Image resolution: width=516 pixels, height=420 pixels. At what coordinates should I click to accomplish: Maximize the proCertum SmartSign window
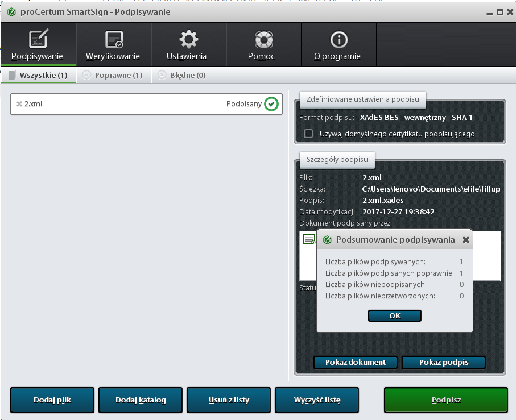(x=500, y=12)
